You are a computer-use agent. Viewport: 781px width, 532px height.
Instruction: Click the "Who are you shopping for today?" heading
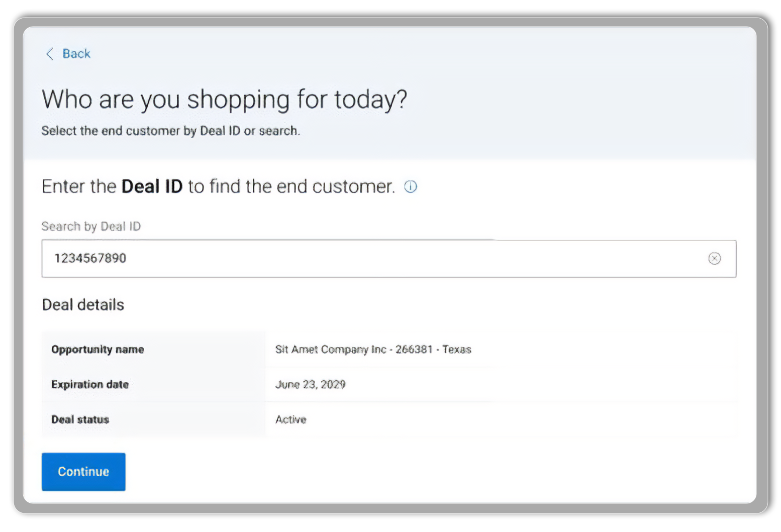click(x=224, y=99)
